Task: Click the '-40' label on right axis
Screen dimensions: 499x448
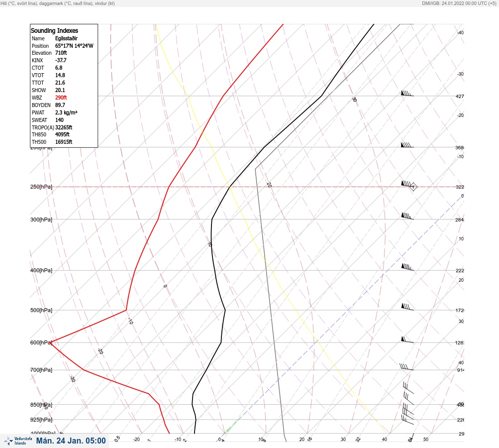Action: 460,32
